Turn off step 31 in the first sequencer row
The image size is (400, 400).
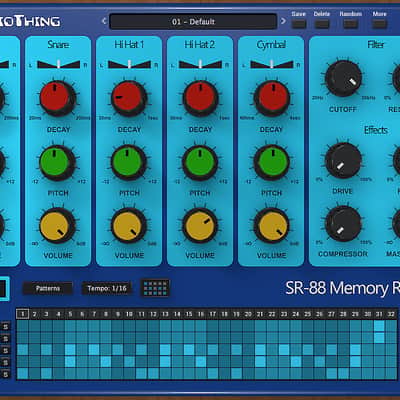pyautogui.click(x=379, y=326)
